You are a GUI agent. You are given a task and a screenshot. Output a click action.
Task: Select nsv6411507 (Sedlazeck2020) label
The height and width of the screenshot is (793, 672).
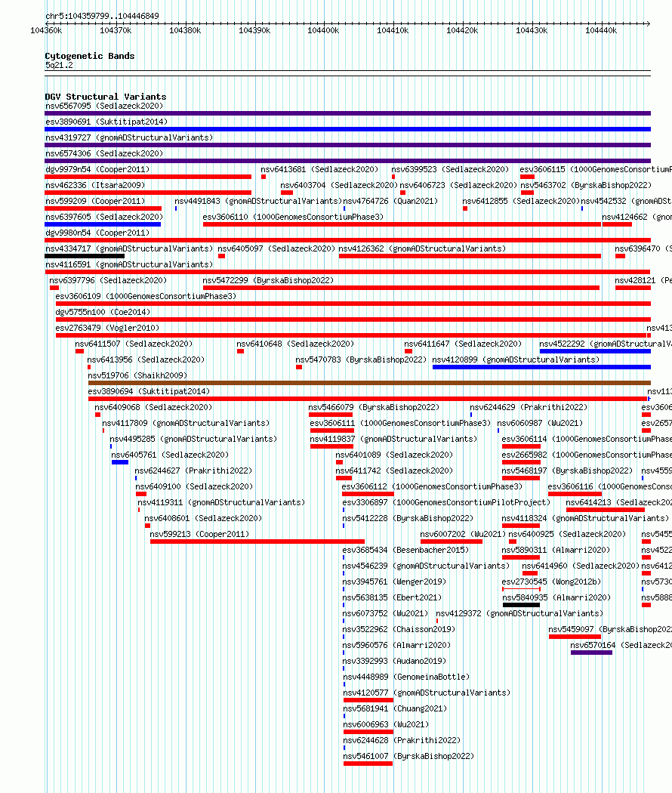click(x=134, y=344)
